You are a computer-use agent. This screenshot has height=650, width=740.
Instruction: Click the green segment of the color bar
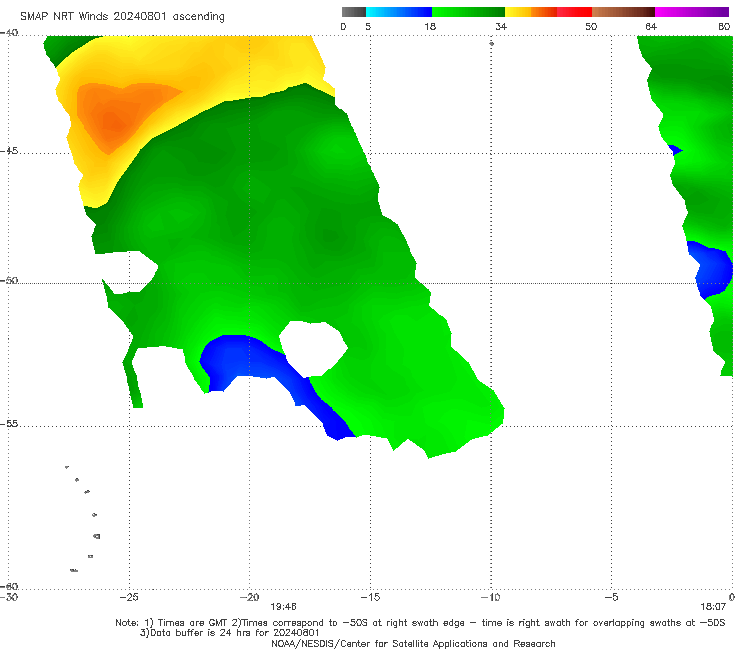click(468, 12)
